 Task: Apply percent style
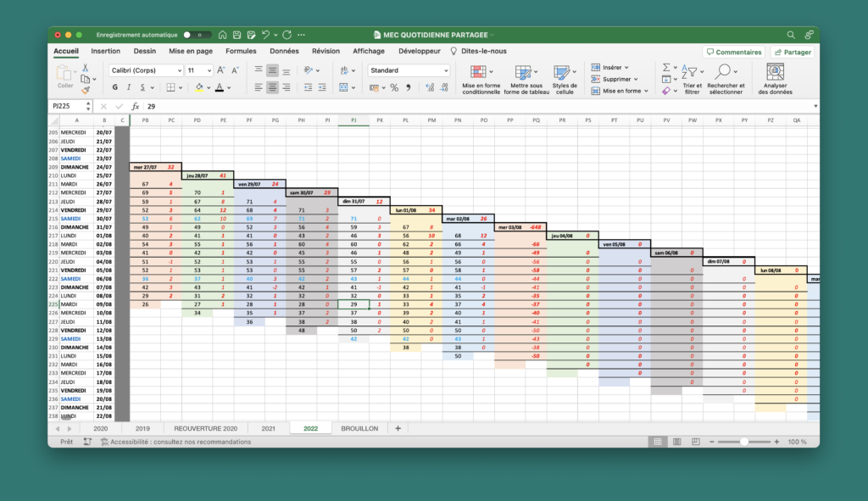tap(394, 87)
